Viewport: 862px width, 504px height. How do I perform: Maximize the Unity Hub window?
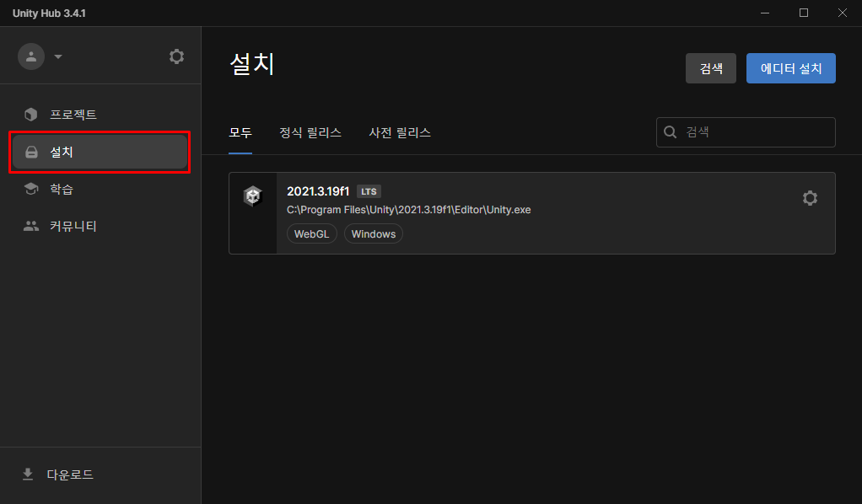[804, 13]
